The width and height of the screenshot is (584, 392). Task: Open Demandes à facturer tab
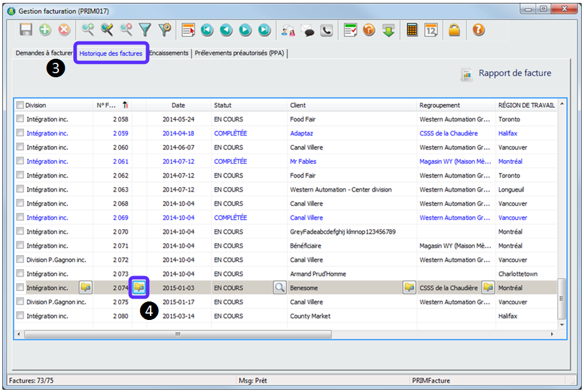(44, 53)
